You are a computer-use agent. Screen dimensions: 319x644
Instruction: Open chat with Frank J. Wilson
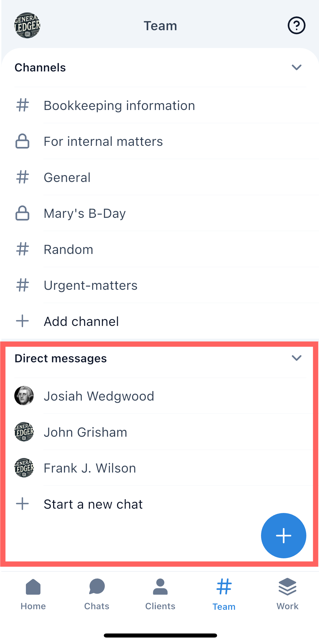click(x=90, y=468)
